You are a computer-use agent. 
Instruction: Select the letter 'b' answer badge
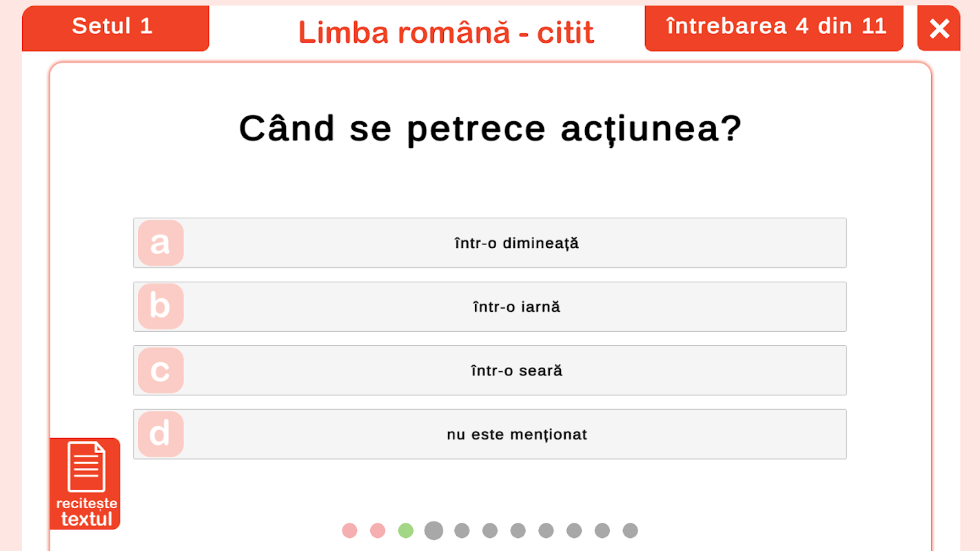(x=161, y=306)
